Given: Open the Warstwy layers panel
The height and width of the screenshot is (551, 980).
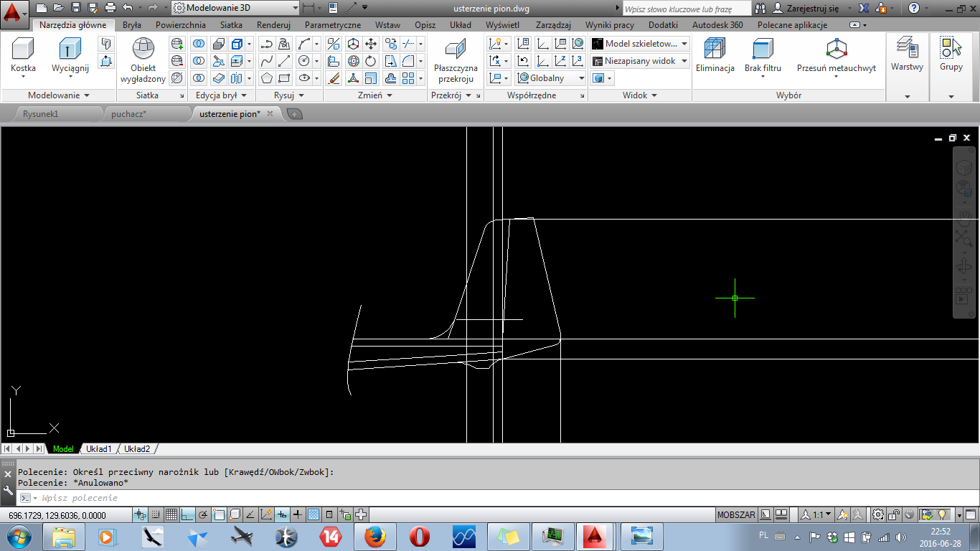Looking at the screenshot, I should pos(907,55).
